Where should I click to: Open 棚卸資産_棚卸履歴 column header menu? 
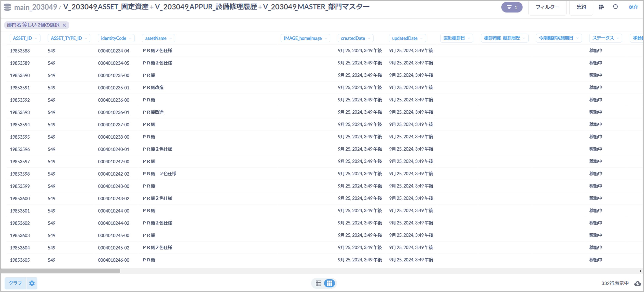click(505, 38)
